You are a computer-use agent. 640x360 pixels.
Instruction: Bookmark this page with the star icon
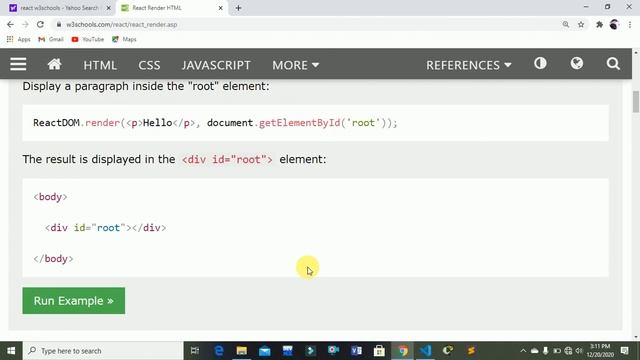[581, 24]
